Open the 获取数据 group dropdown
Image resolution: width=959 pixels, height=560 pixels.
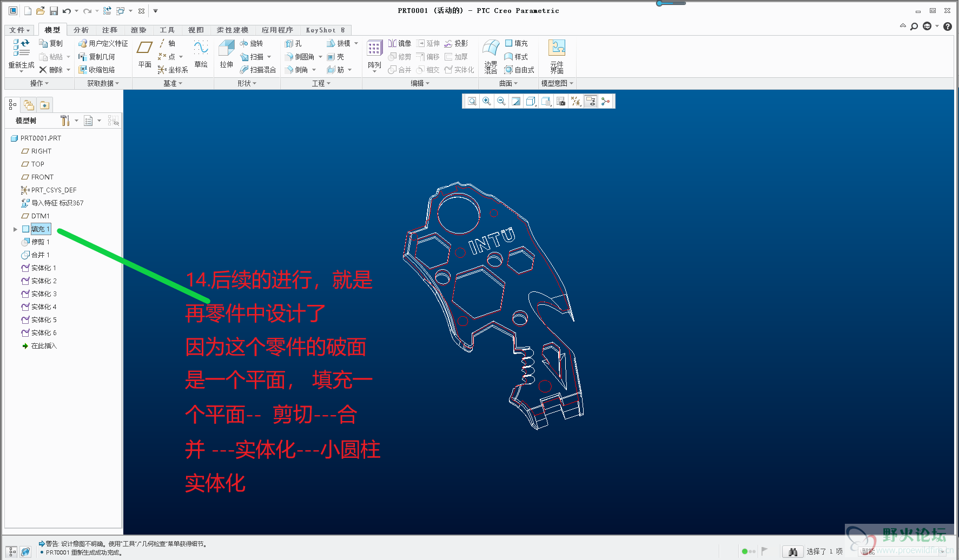pyautogui.click(x=103, y=83)
